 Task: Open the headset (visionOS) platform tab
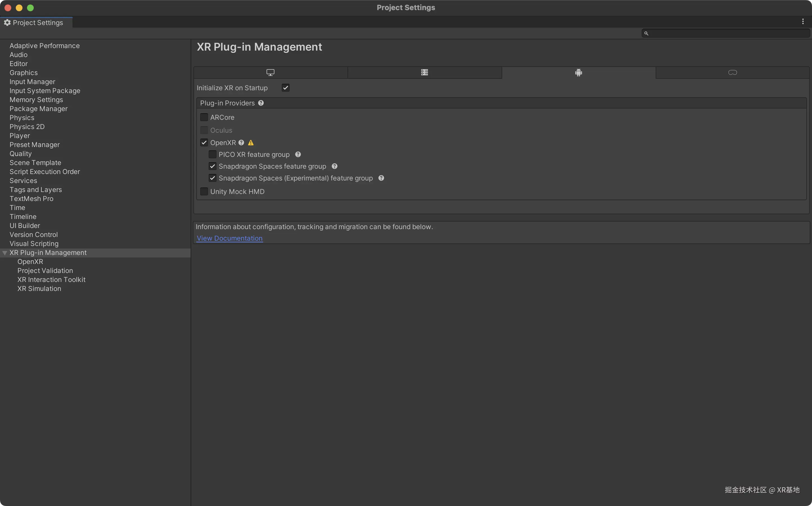[x=732, y=72]
